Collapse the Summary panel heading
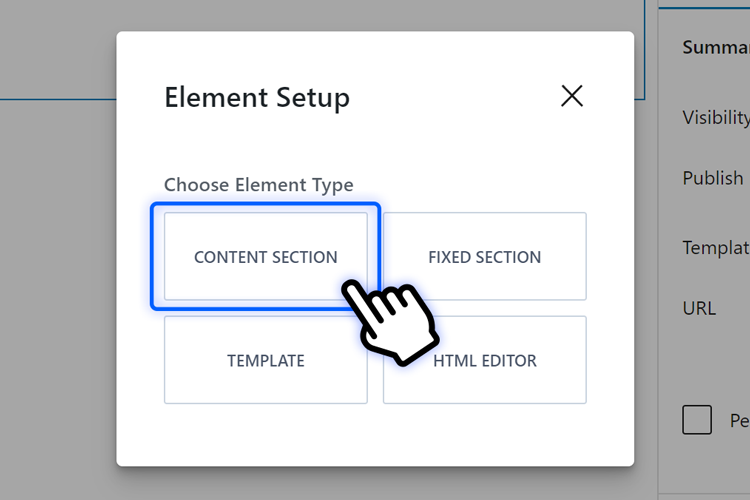The width and height of the screenshot is (750, 500). [x=715, y=47]
